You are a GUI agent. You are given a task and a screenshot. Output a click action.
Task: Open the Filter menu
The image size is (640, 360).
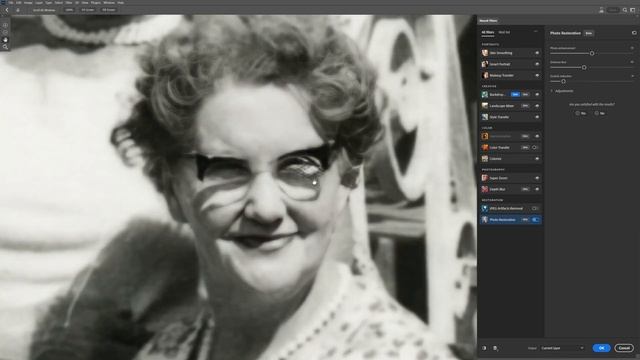pyautogui.click(x=69, y=2)
